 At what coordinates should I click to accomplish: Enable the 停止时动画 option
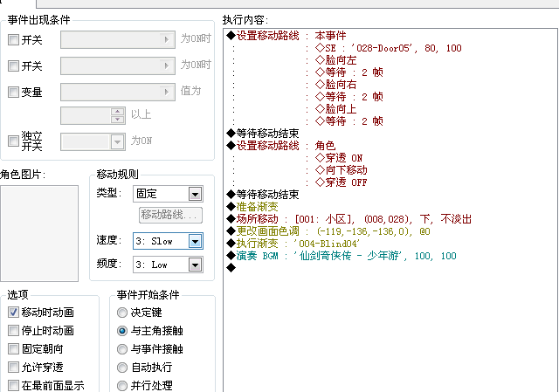(14, 331)
